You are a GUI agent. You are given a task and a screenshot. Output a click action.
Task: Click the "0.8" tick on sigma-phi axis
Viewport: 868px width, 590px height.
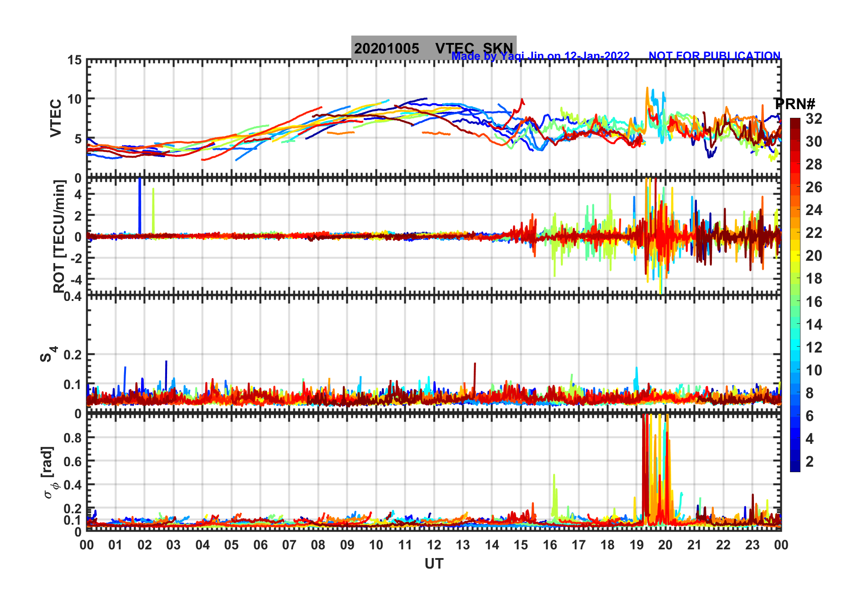73,437
